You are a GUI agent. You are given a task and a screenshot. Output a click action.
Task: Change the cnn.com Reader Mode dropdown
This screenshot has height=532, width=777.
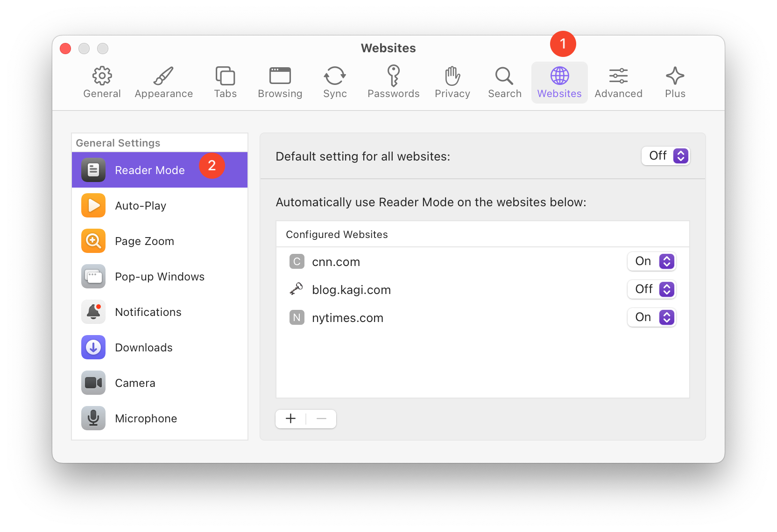(x=652, y=261)
